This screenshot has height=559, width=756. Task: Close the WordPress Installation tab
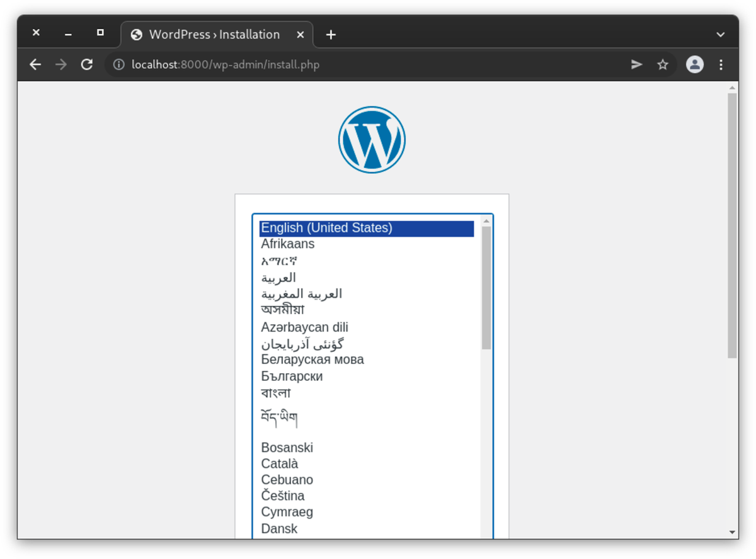(x=301, y=35)
